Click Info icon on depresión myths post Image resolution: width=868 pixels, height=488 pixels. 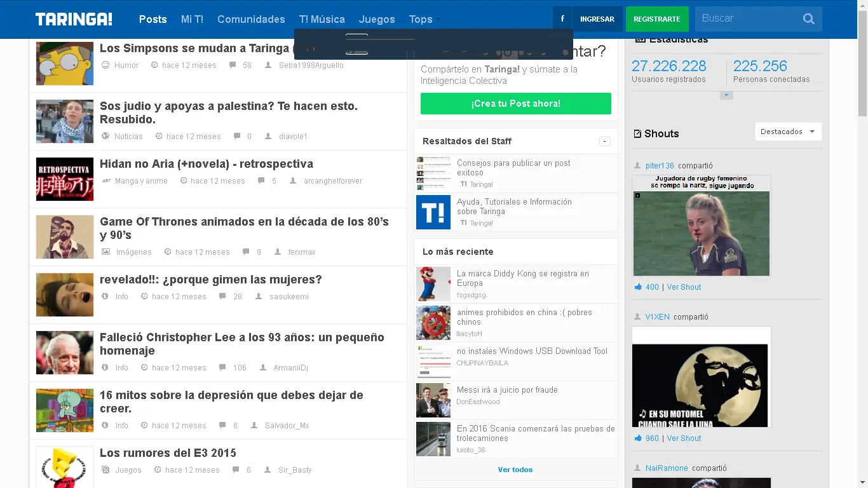tap(105, 425)
